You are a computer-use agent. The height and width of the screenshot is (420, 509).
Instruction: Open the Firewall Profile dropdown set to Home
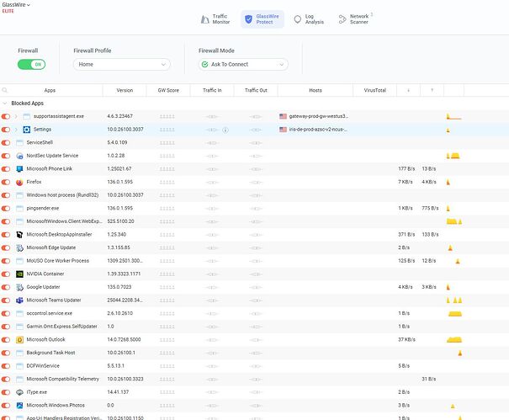[x=125, y=64]
